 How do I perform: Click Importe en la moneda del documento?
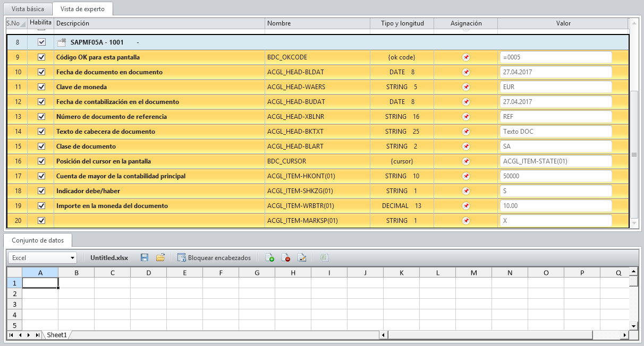[x=112, y=205]
